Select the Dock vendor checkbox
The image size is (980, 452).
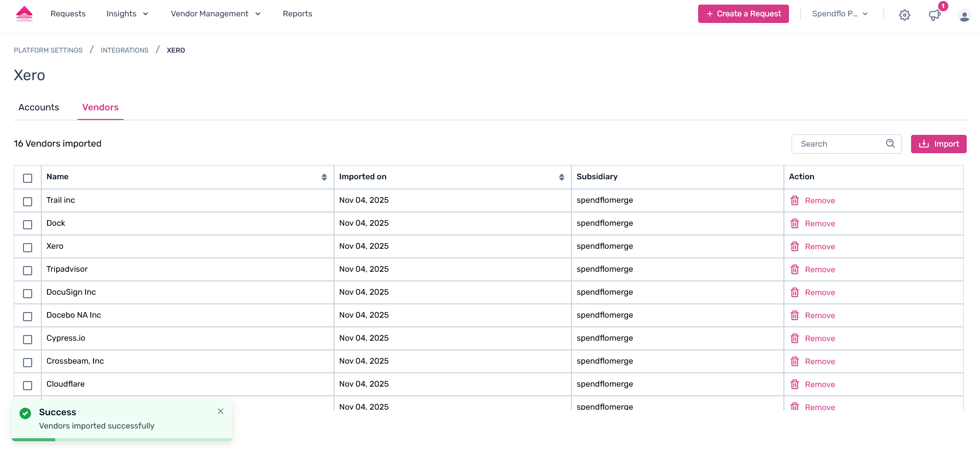28,225
